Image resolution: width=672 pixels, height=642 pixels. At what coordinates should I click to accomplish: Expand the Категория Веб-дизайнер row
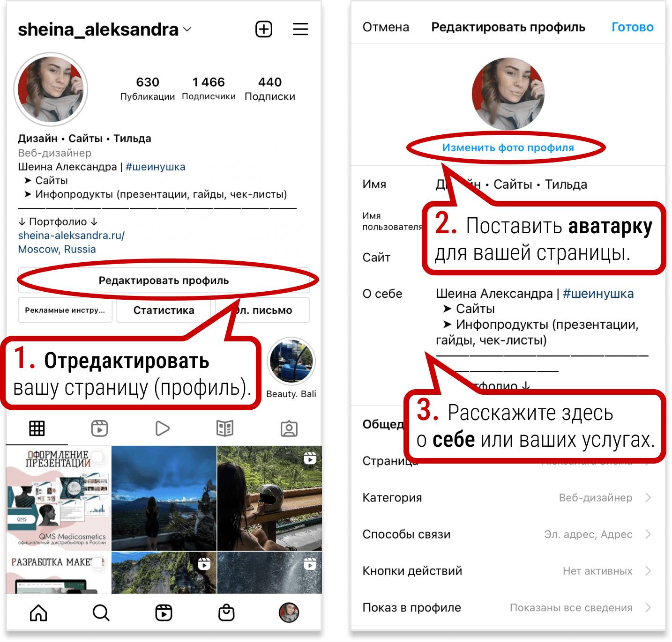tap(508, 497)
